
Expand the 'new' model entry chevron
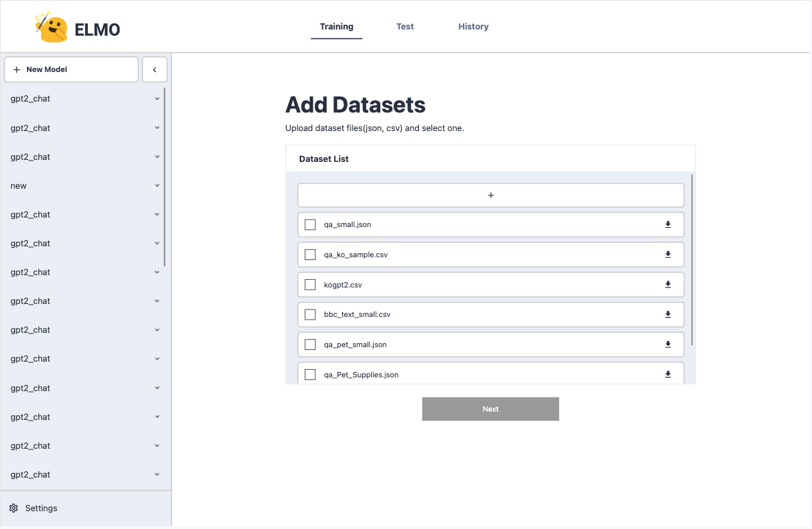(x=157, y=185)
